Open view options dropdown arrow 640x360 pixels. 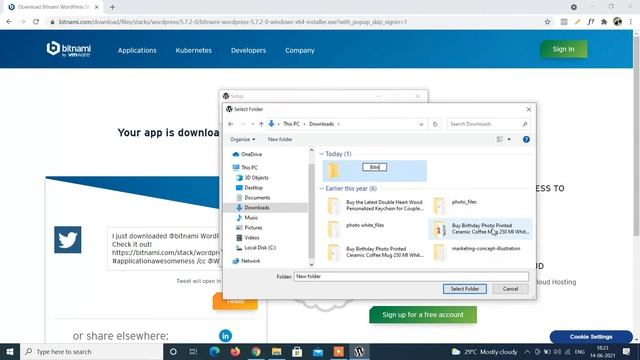click(x=509, y=140)
